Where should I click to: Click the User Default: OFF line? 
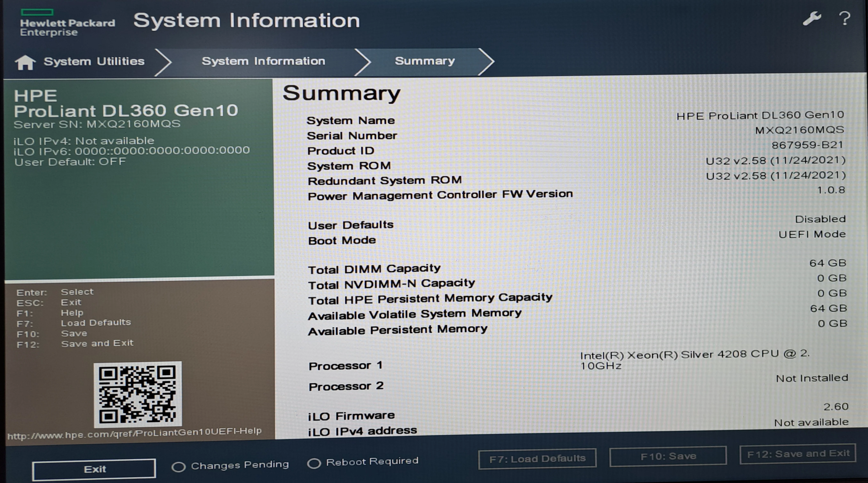70,162
